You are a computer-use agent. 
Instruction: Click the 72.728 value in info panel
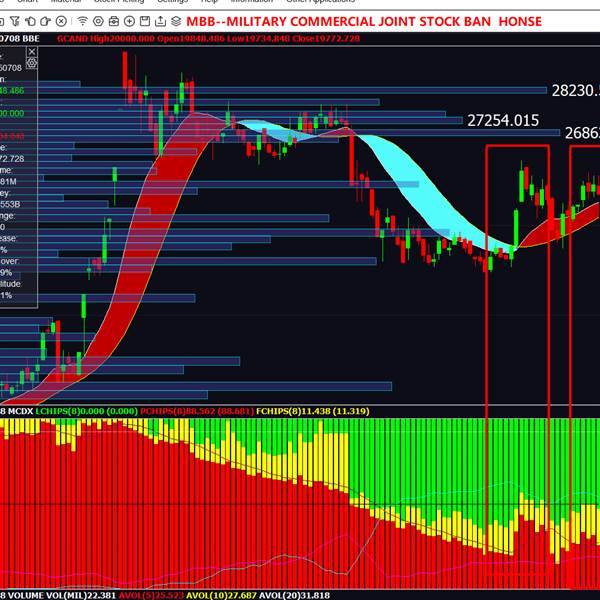(x=12, y=158)
